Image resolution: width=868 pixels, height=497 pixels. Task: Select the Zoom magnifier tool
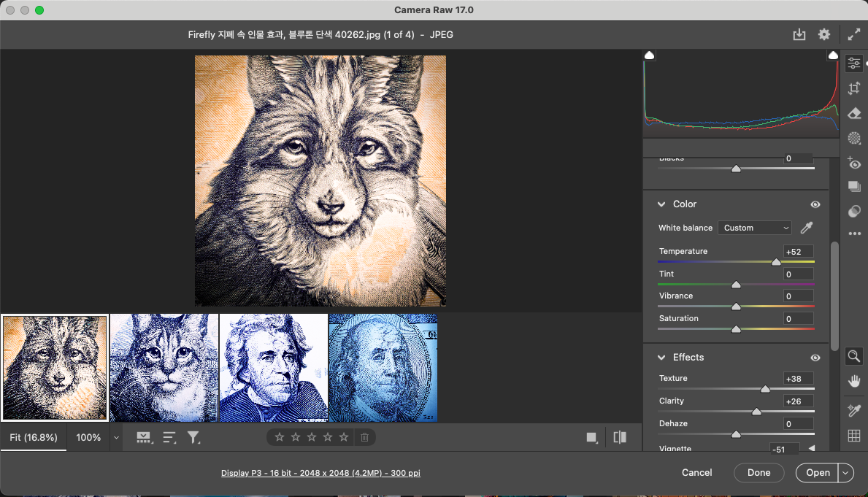click(854, 356)
